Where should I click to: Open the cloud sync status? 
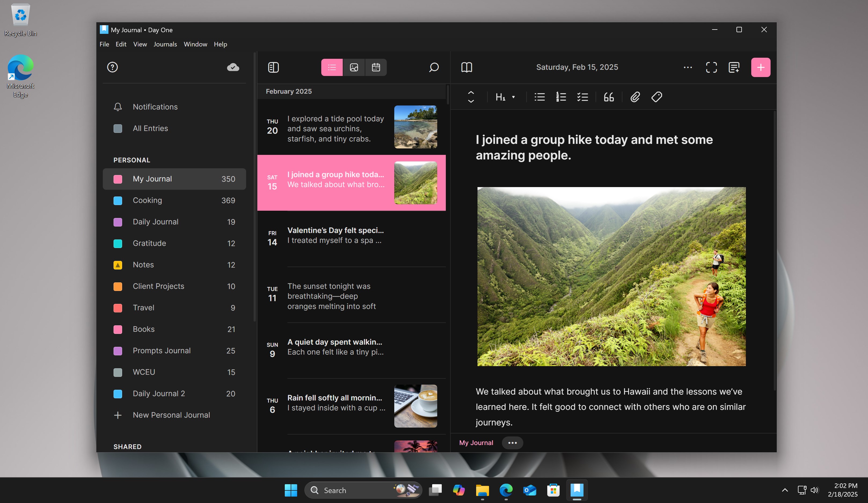[233, 67]
